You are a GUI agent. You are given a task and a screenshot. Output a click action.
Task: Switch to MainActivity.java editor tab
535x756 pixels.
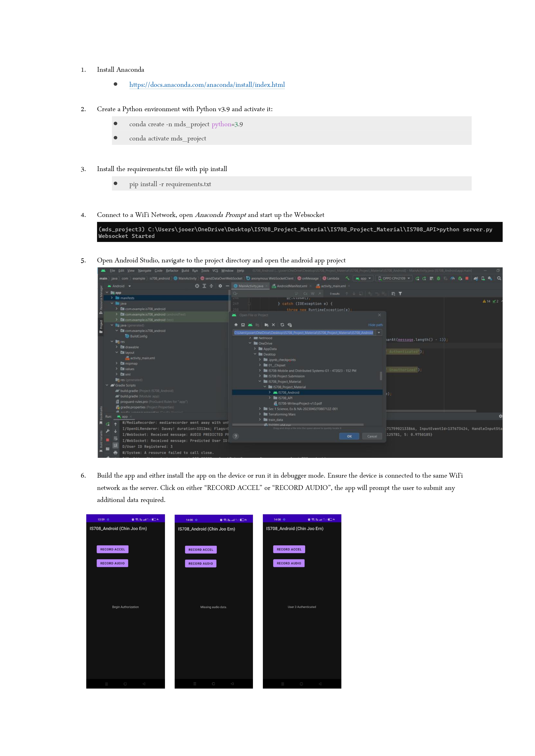coord(250,286)
